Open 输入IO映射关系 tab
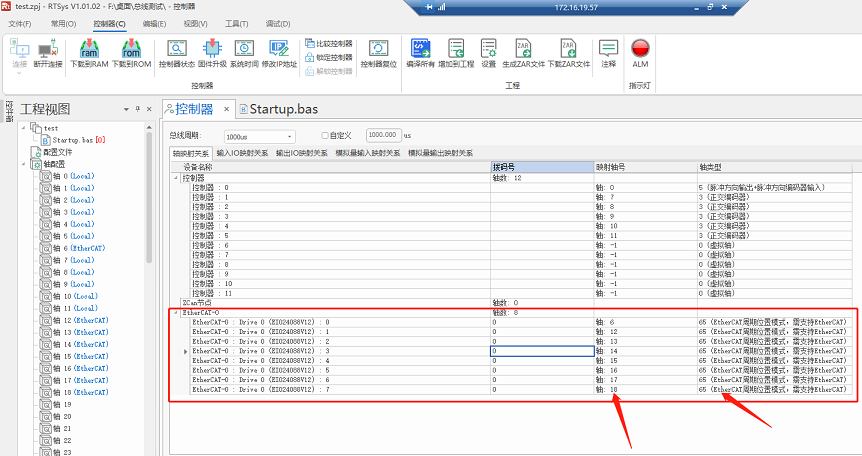Viewport: 862px width, 456px height. tap(242, 153)
